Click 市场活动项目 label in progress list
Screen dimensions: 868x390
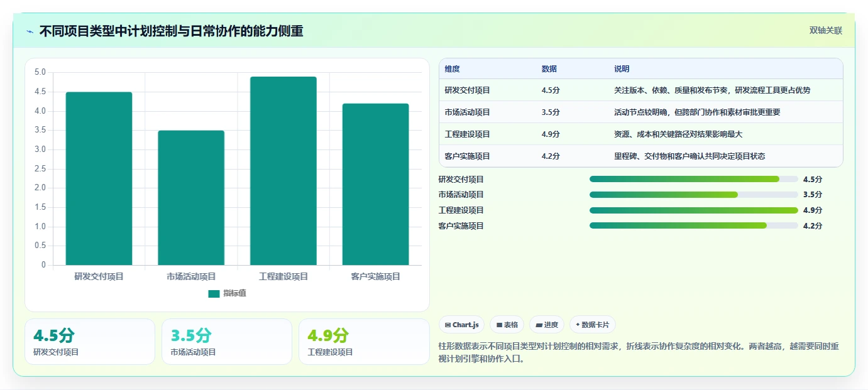[461, 195]
